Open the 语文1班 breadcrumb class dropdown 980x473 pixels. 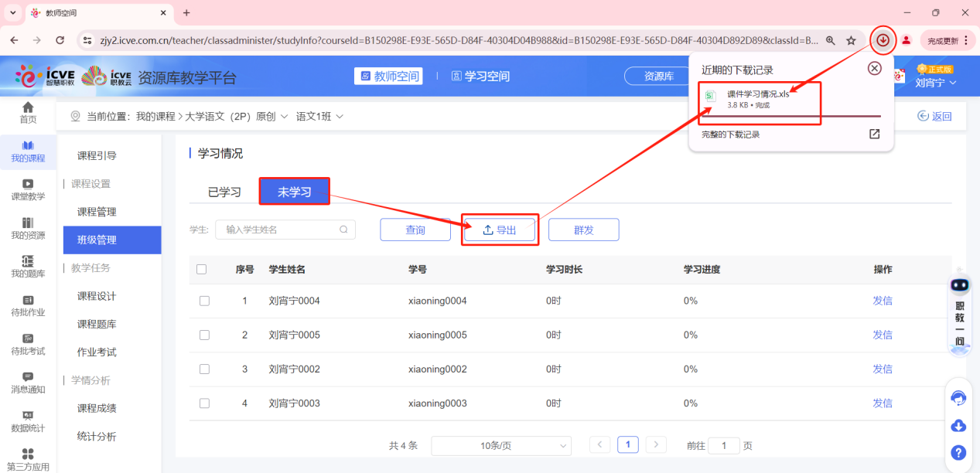(319, 114)
